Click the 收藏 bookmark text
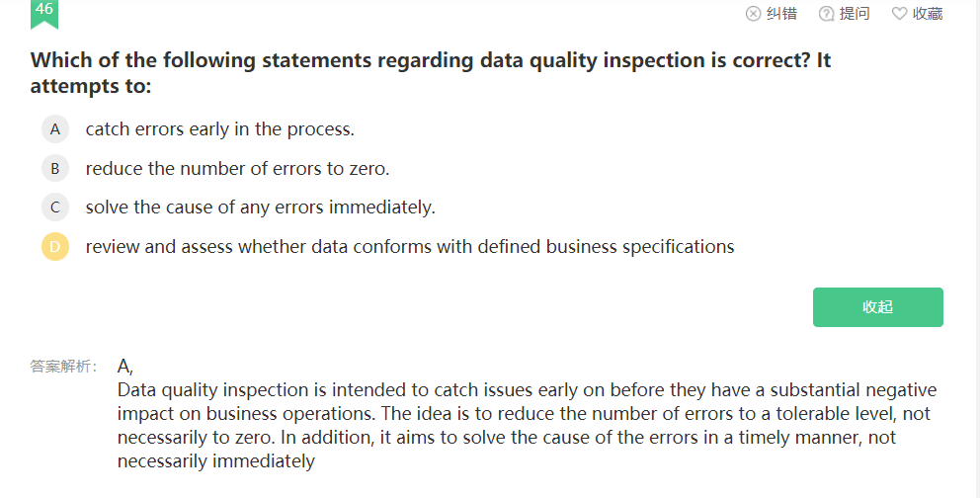Viewport: 980px width, 498px height. tap(928, 14)
